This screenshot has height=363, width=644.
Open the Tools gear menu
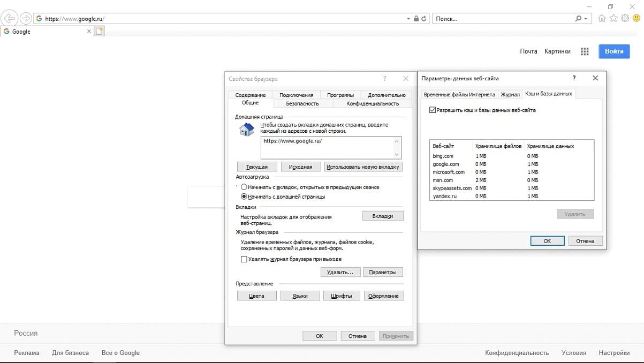pyautogui.click(x=625, y=19)
